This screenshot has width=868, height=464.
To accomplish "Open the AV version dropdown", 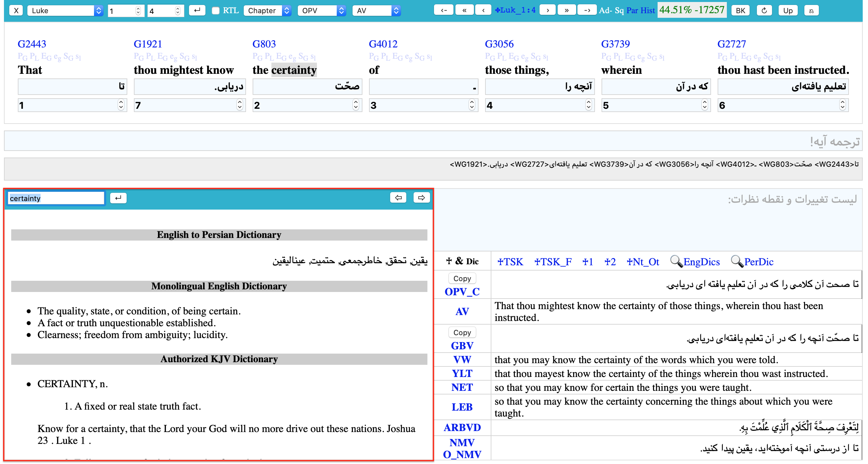I will 376,11.
